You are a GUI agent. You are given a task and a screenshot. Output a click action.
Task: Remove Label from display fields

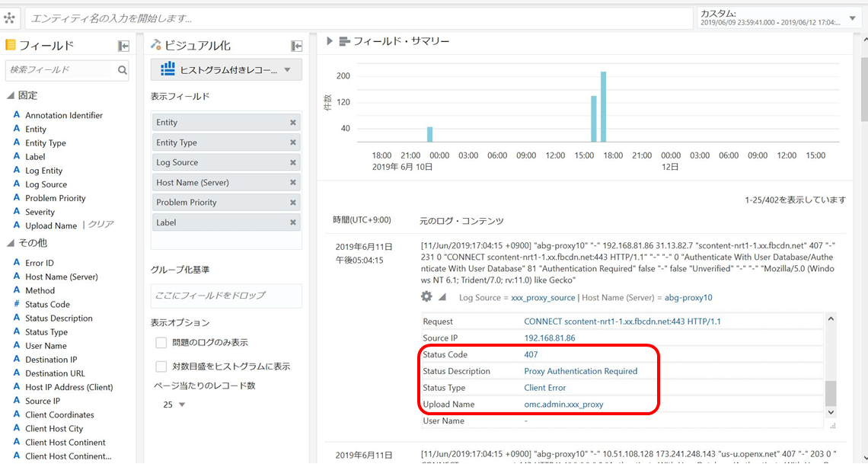pos(293,222)
